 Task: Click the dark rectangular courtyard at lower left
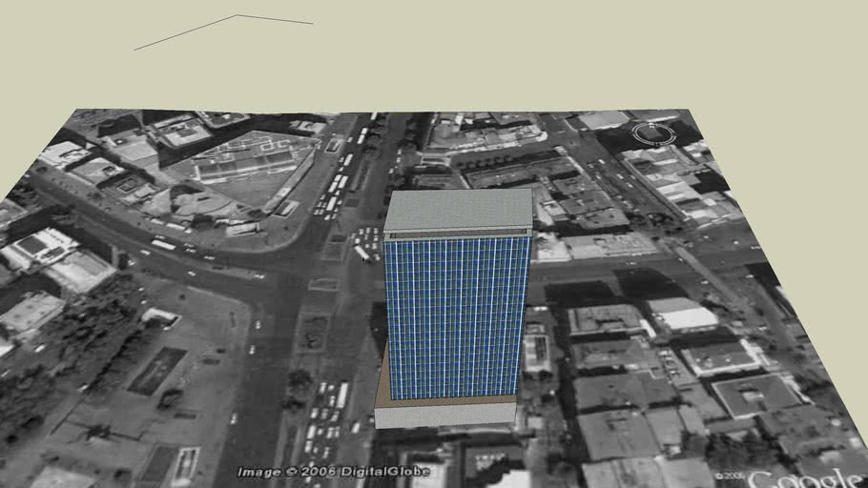[156, 370]
